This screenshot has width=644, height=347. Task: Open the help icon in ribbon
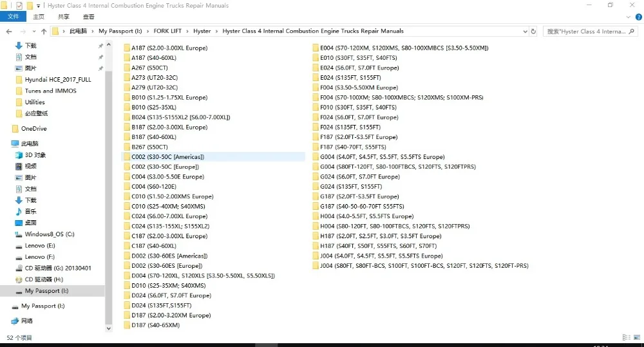[639, 17]
